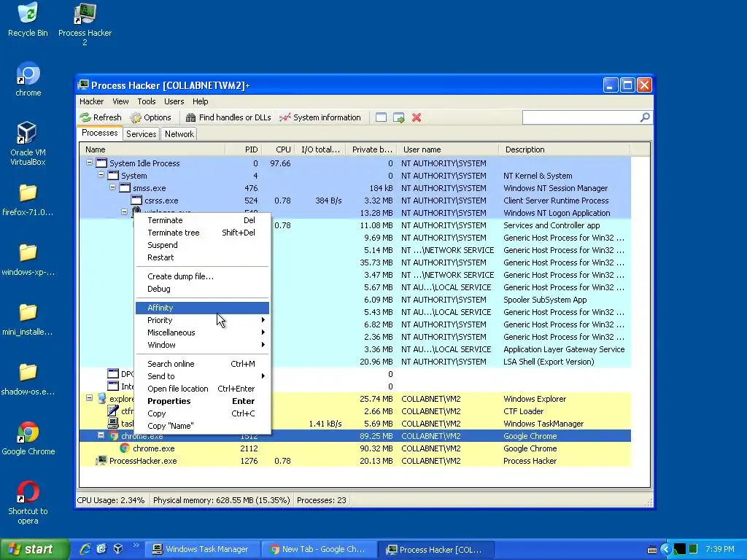Sort by the PID column header

[x=244, y=149]
